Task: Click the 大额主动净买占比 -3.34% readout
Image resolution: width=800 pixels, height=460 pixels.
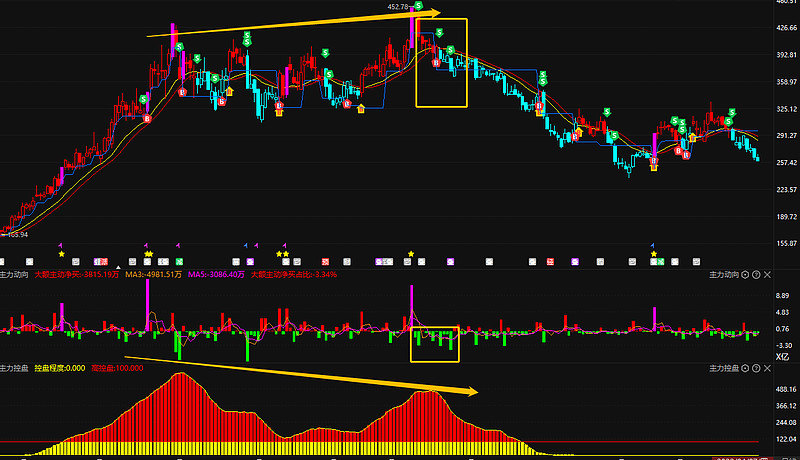Action: [294, 275]
